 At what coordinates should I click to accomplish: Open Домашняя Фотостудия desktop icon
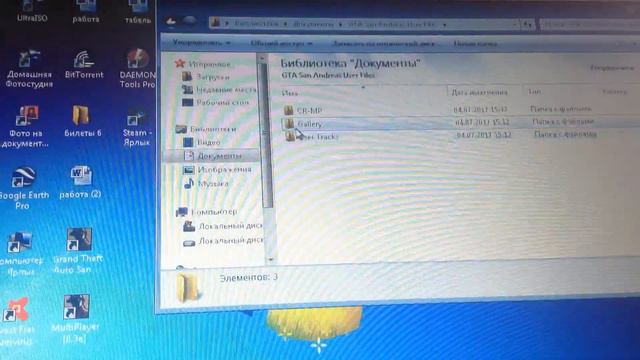pyautogui.click(x=29, y=69)
